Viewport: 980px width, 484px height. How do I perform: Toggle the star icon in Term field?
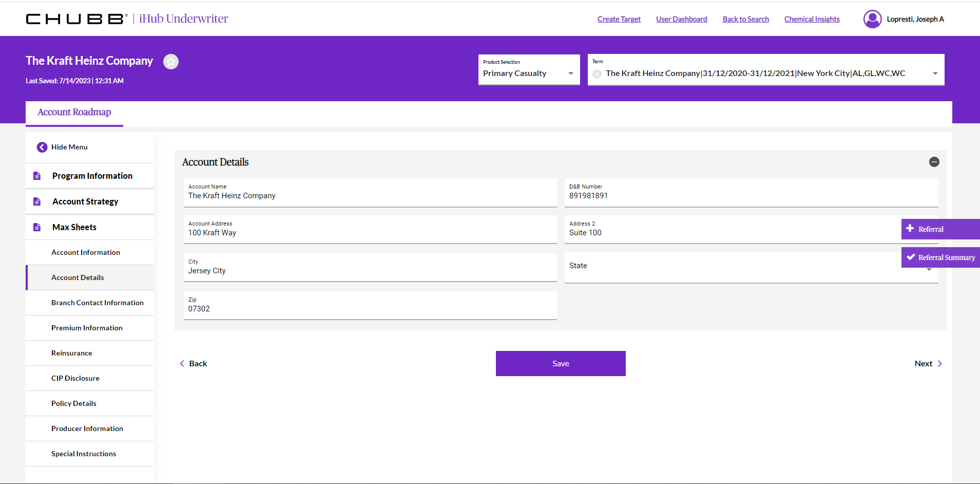click(597, 74)
